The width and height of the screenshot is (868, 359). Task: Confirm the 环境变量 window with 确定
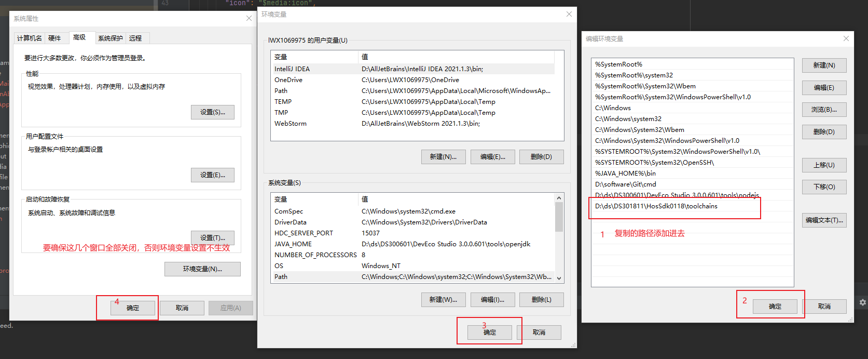[490, 333]
